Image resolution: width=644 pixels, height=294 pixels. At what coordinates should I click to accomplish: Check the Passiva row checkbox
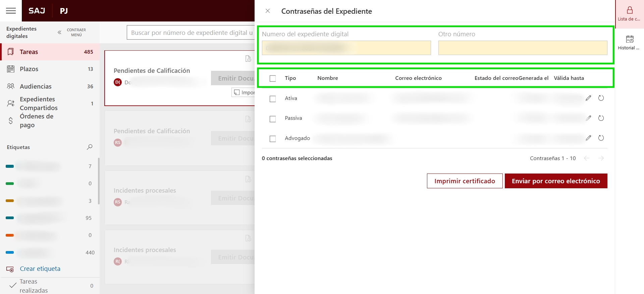[x=273, y=119]
